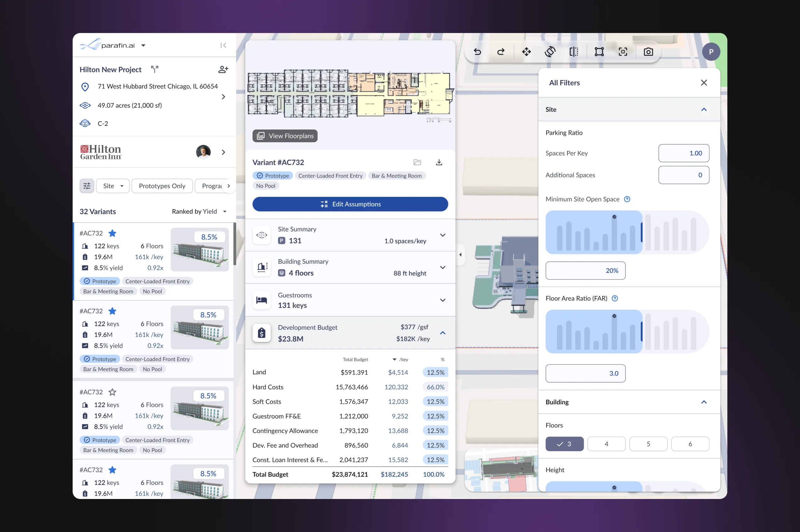Click the Edit Assumptions button

pos(350,204)
